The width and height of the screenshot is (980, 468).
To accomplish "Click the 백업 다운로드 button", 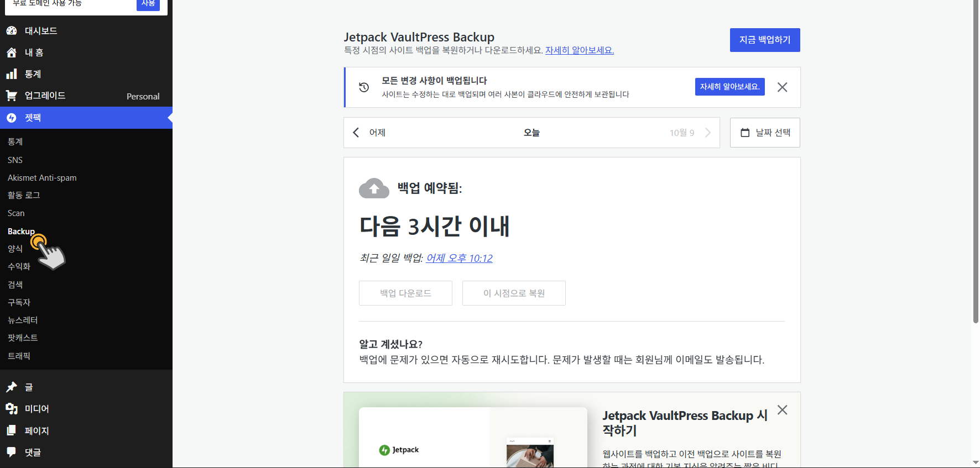I will [x=405, y=293].
